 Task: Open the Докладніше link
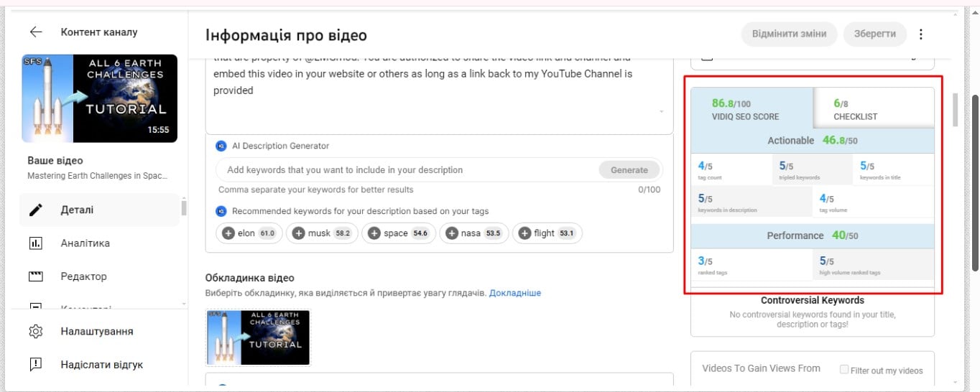(x=515, y=293)
